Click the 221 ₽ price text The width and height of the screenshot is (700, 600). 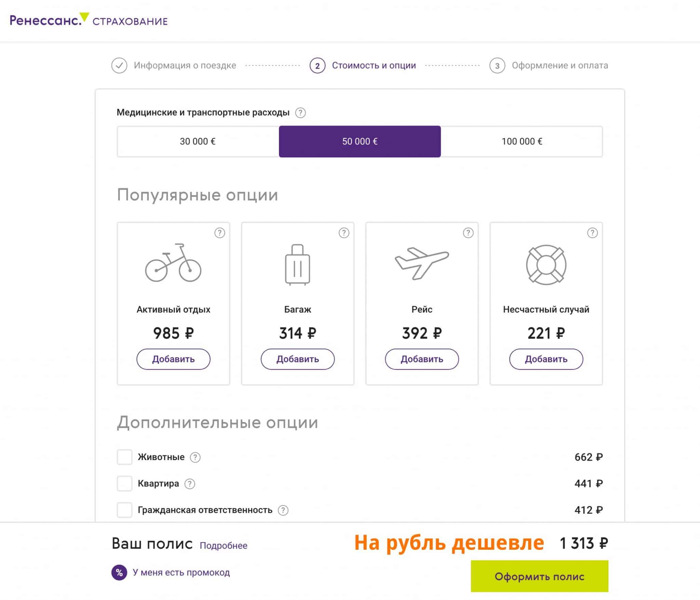click(x=546, y=333)
